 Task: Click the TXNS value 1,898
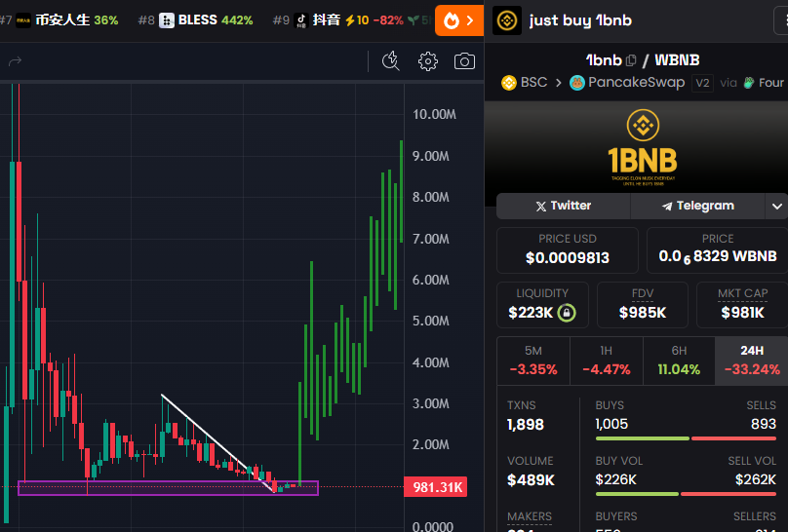click(x=525, y=425)
